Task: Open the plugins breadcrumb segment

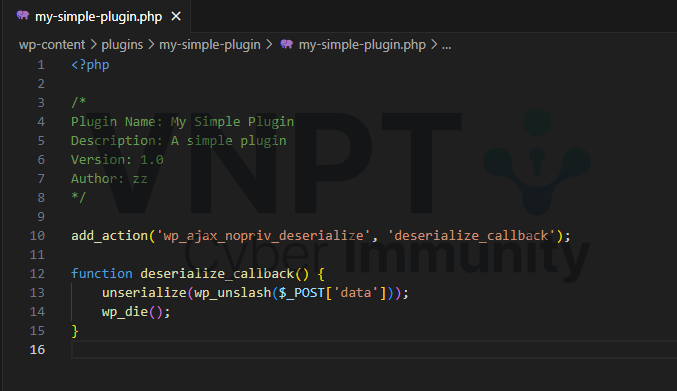Action: tap(122, 45)
